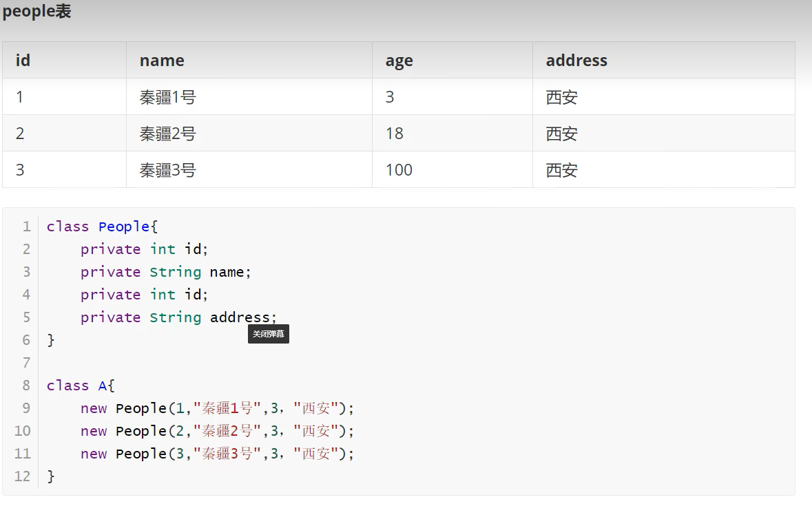This screenshot has height=506, width=812.
Task: Click the people表 heading
Action: [x=37, y=12]
